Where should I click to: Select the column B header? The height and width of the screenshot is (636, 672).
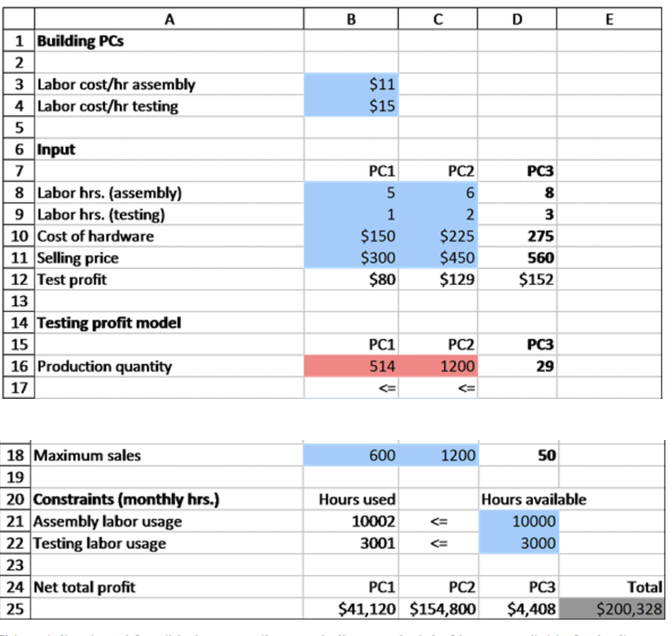point(351,19)
